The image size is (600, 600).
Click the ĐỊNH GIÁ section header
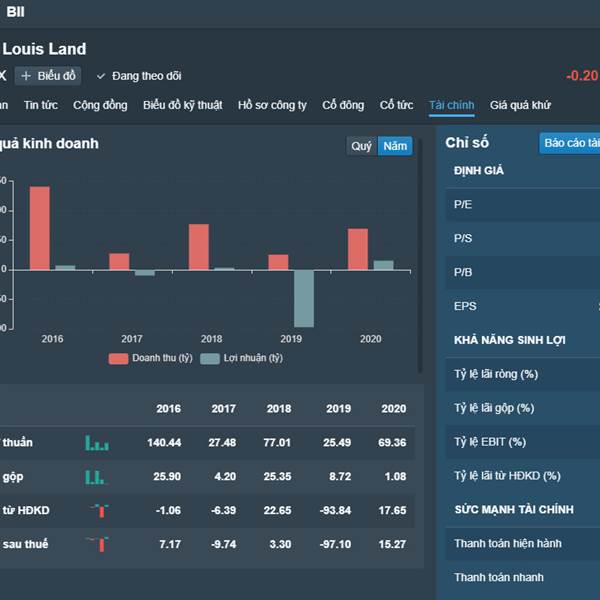click(479, 171)
